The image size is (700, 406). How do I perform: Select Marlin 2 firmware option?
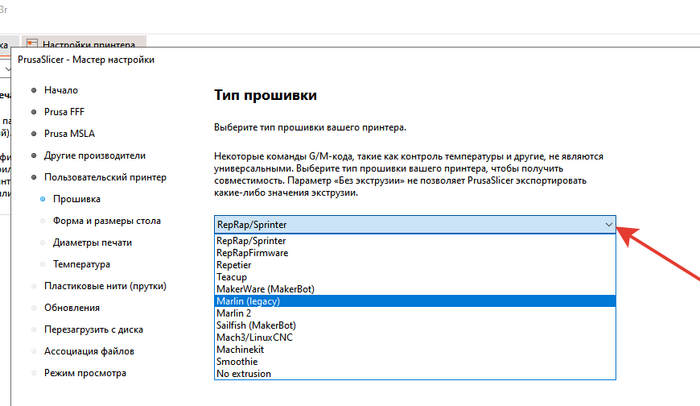click(415, 313)
